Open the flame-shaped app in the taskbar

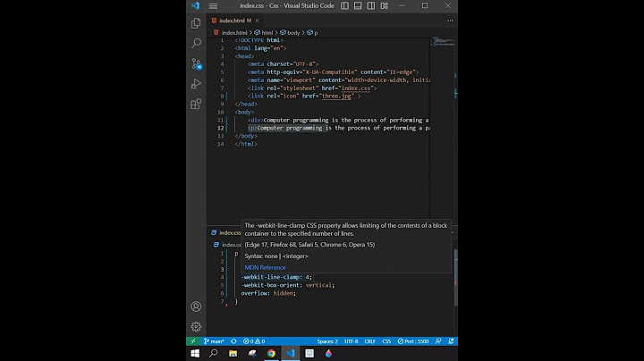coord(328,353)
